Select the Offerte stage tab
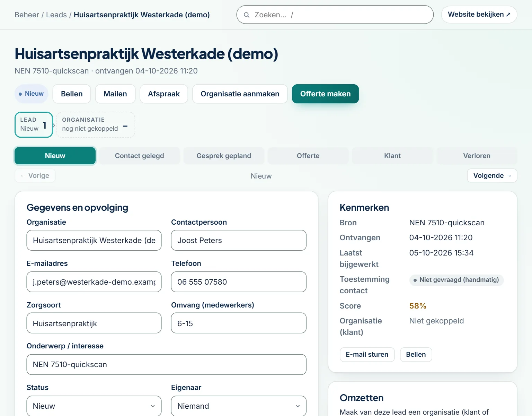 pos(308,156)
